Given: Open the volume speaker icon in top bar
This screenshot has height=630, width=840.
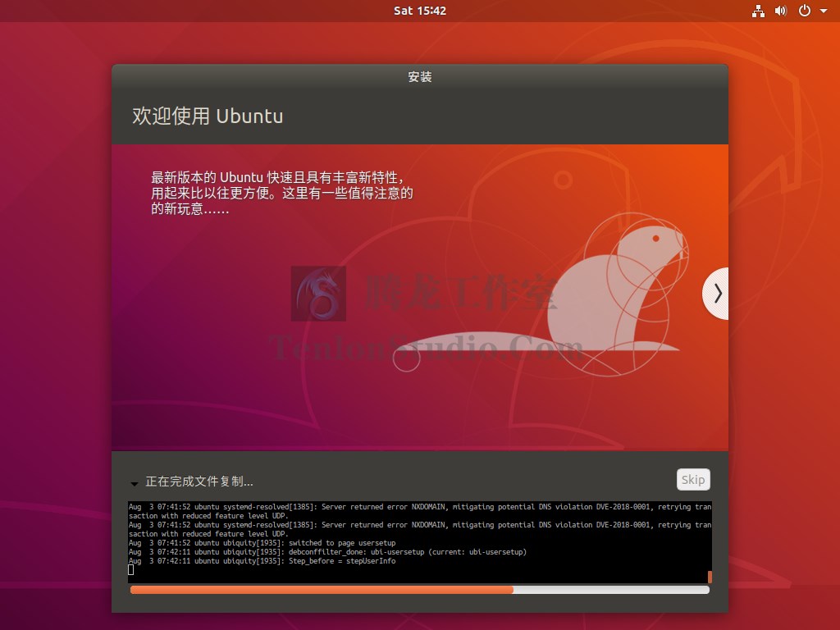Looking at the screenshot, I should click(781, 11).
